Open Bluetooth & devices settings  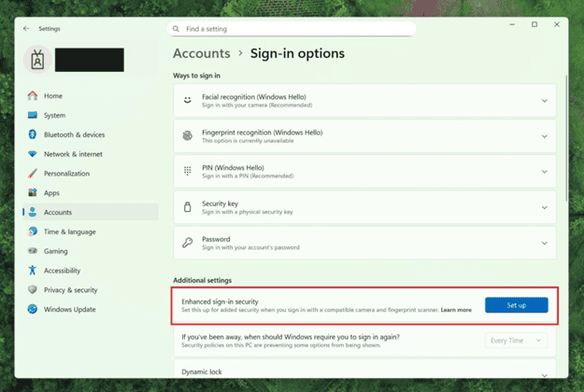tap(74, 134)
